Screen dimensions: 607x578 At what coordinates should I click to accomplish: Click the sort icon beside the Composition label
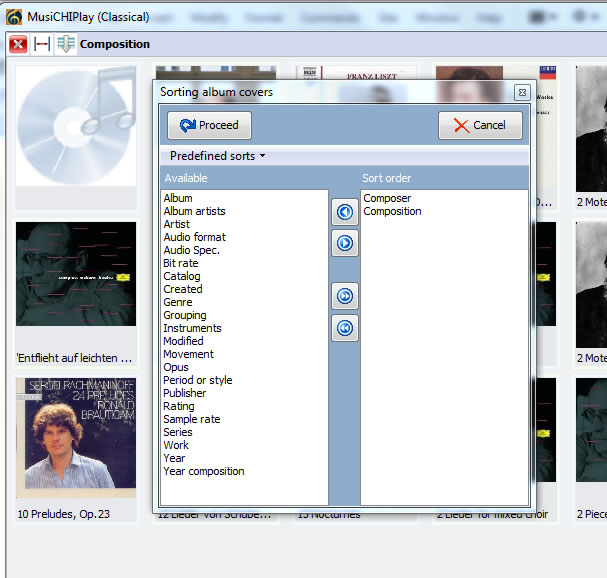[x=66, y=44]
